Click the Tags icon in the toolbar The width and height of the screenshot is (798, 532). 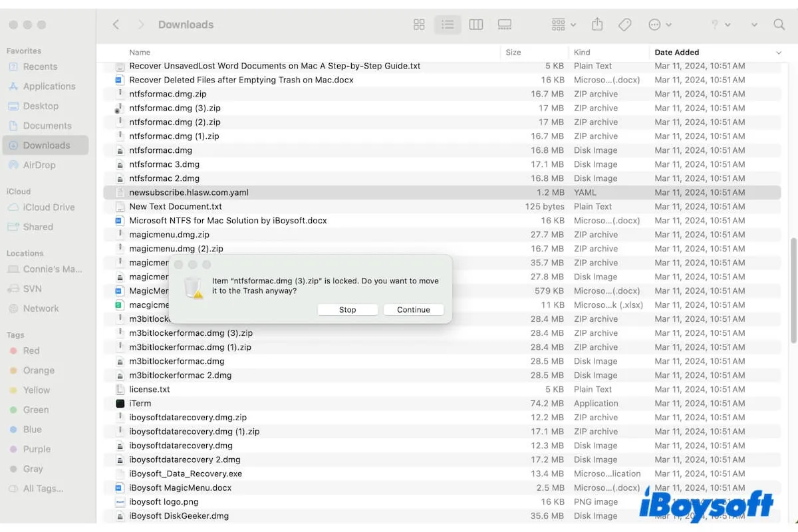click(625, 24)
